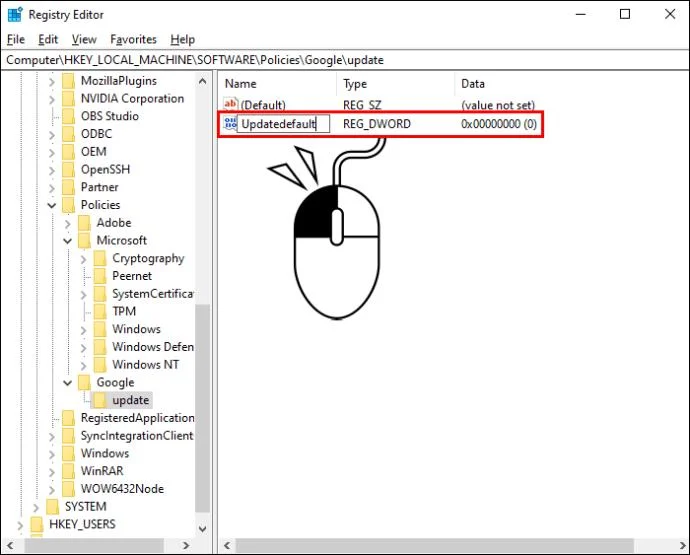
Task: Click the 0x00000000 (0) data cell
Action: click(499, 124)
